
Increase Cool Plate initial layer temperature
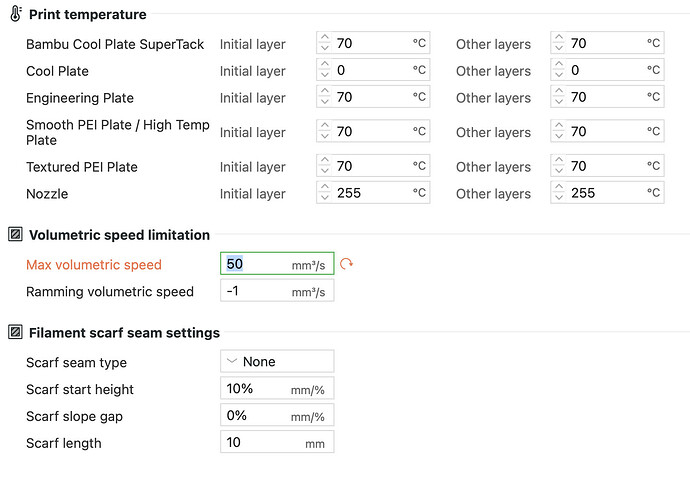(325, 65)
